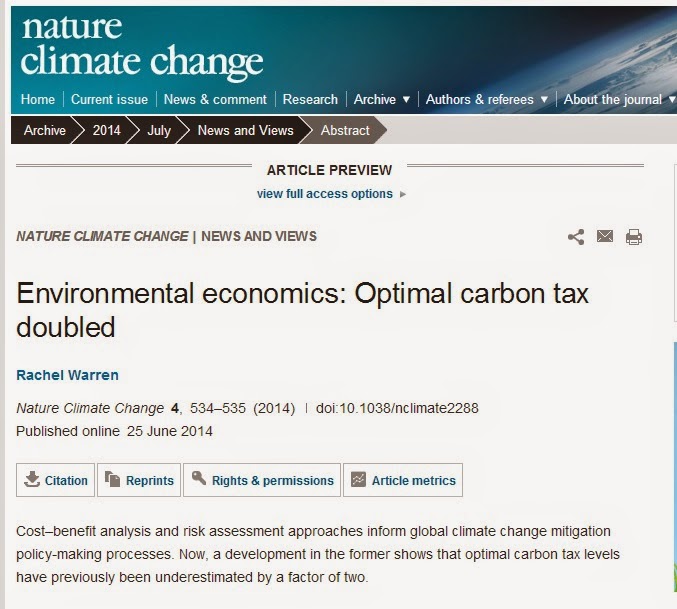Image resolution: width=677 pixels, height=609 pixels.
Task: Click the Article metrics chart icon
Action: (358, 480)
